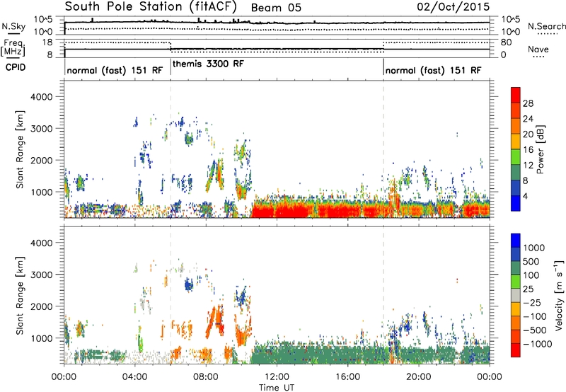
Task: Click the gray segment of Velocity color bar
Action: click(516, 295)
